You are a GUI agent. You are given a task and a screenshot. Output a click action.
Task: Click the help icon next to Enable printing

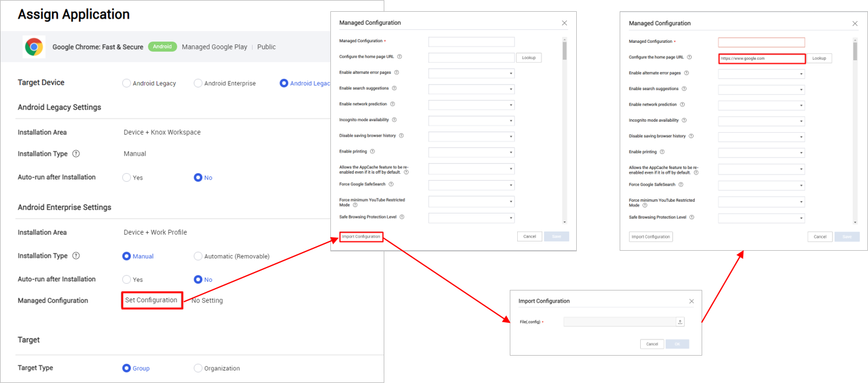[372, 150]
